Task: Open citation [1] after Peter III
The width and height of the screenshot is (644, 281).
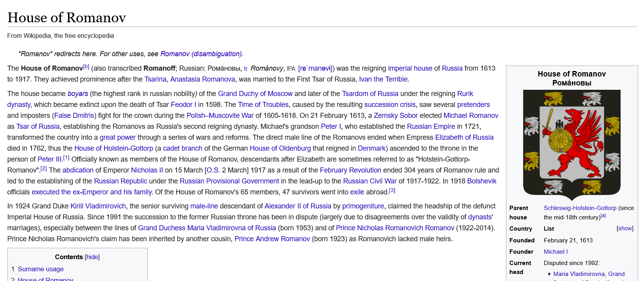Action: click(x=66, y=158)
